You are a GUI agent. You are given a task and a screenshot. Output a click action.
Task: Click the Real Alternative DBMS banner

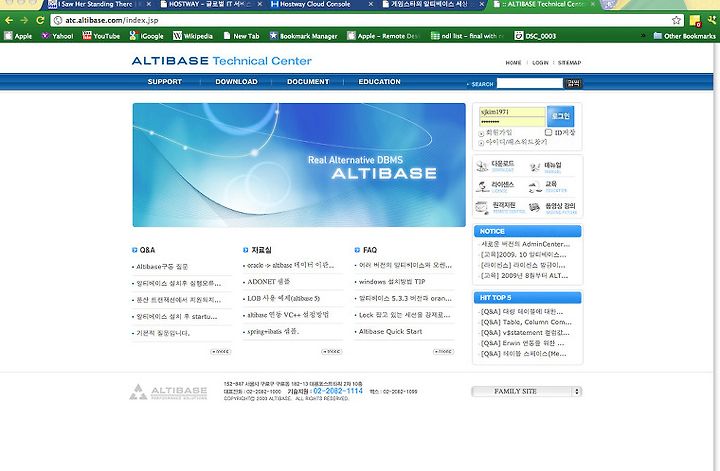click(x=299, y=165)
